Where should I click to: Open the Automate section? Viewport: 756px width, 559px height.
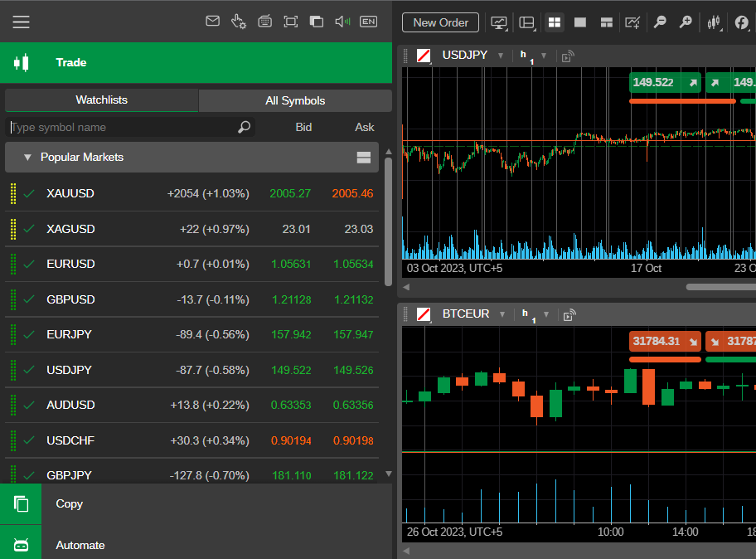click(x=80, y=545)
